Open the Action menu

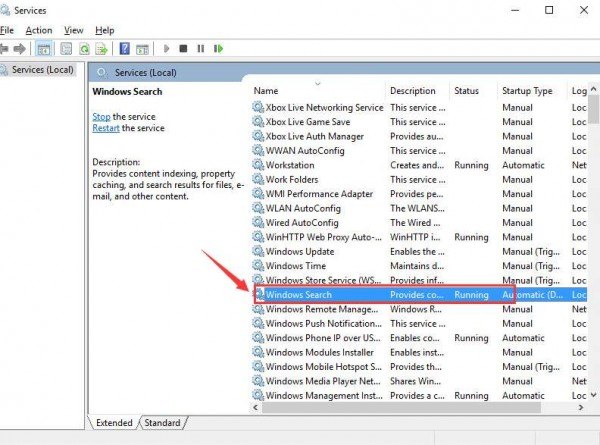(39, 30)
